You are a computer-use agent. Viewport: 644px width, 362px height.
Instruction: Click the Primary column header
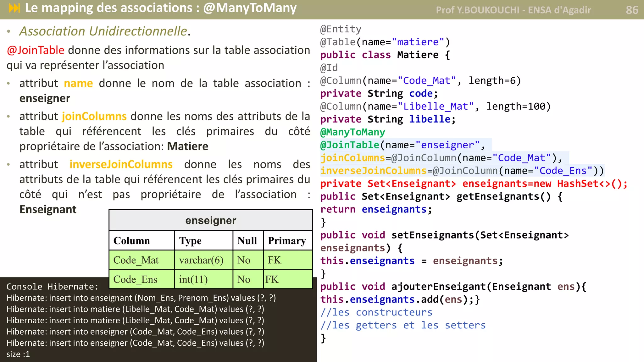tap(287, 241)
